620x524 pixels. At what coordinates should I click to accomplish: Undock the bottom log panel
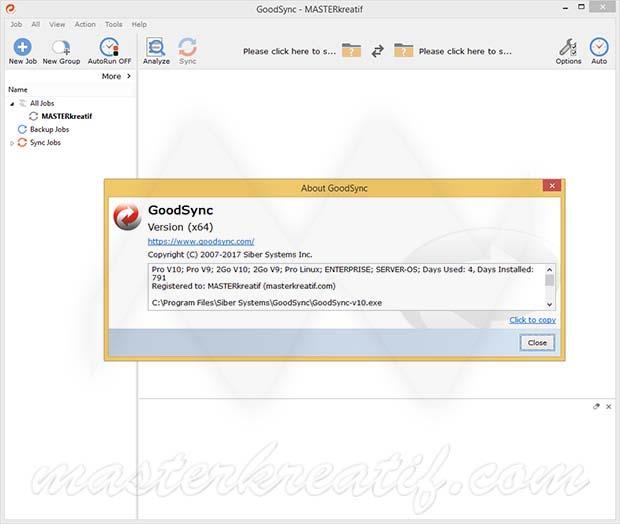[x=596, y=406]
